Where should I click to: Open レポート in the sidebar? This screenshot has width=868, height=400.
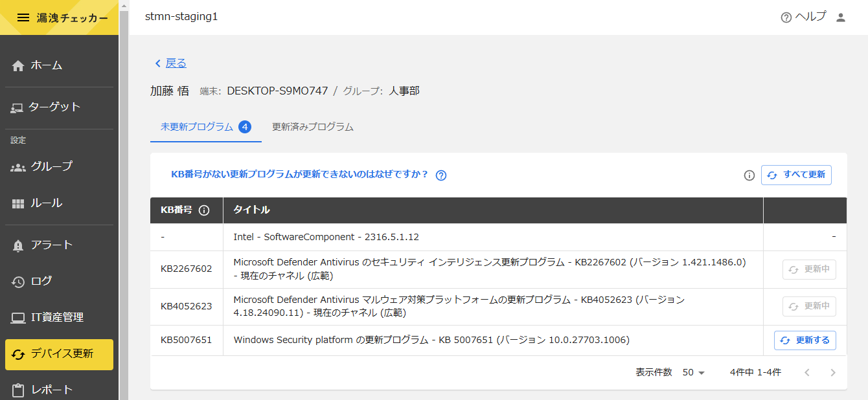[x=59, y=390]
